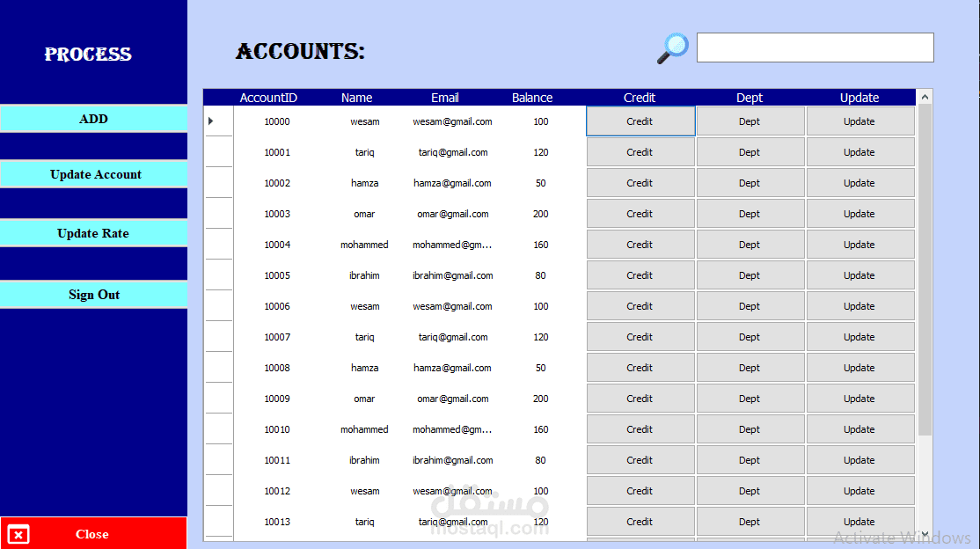Screen dimensions: 980x549
Task: Select balance cell 80 in row 10005
Action: coord(541,275)
